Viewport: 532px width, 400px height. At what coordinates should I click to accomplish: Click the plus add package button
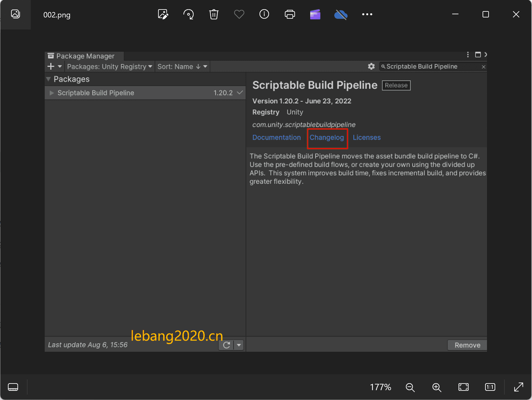tap(51, 67)
